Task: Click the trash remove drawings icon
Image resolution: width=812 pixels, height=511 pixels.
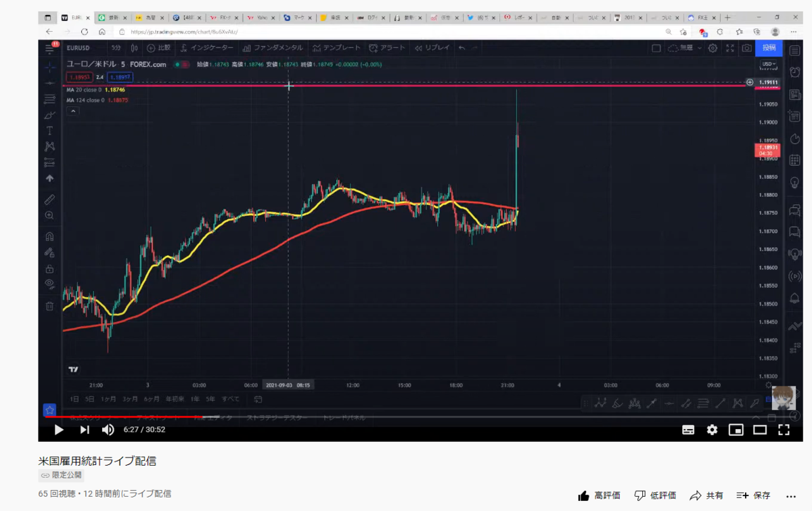Action: coord(49,306)
